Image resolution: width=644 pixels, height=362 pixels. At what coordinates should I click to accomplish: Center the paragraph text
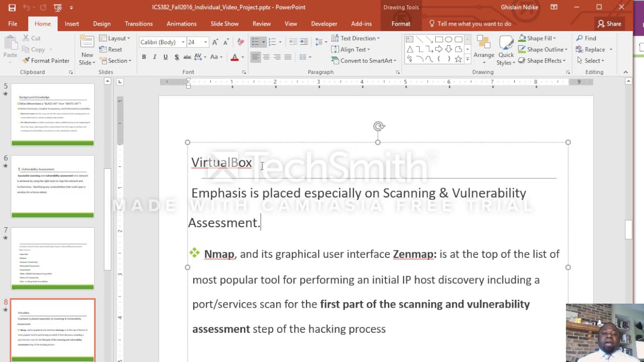click(266, 57)
